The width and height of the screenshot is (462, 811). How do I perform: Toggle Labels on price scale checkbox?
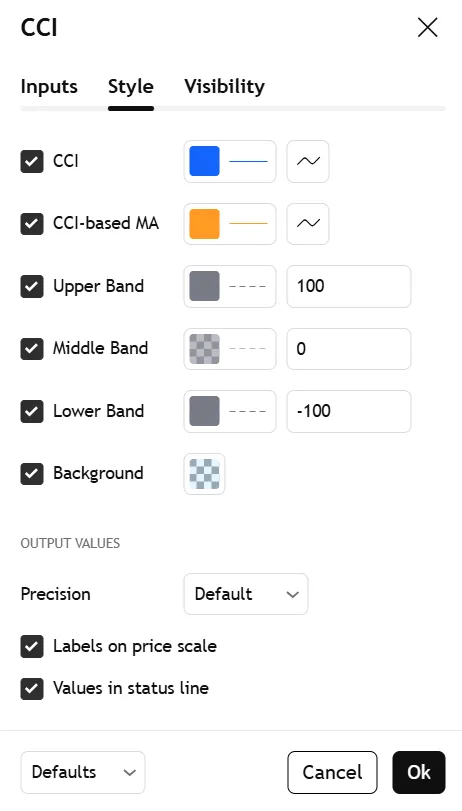pos(32,647)
